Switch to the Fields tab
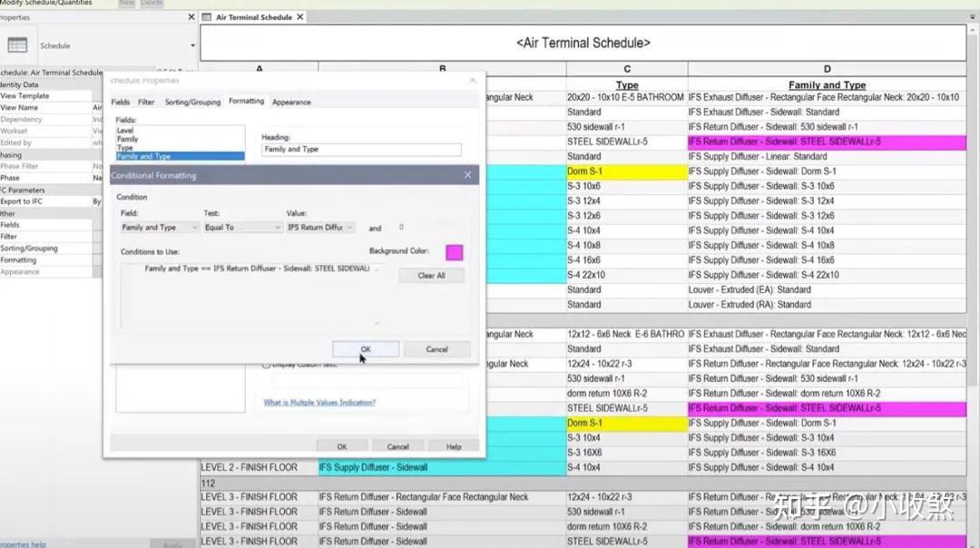980x548 pixels. coord(120,102)
